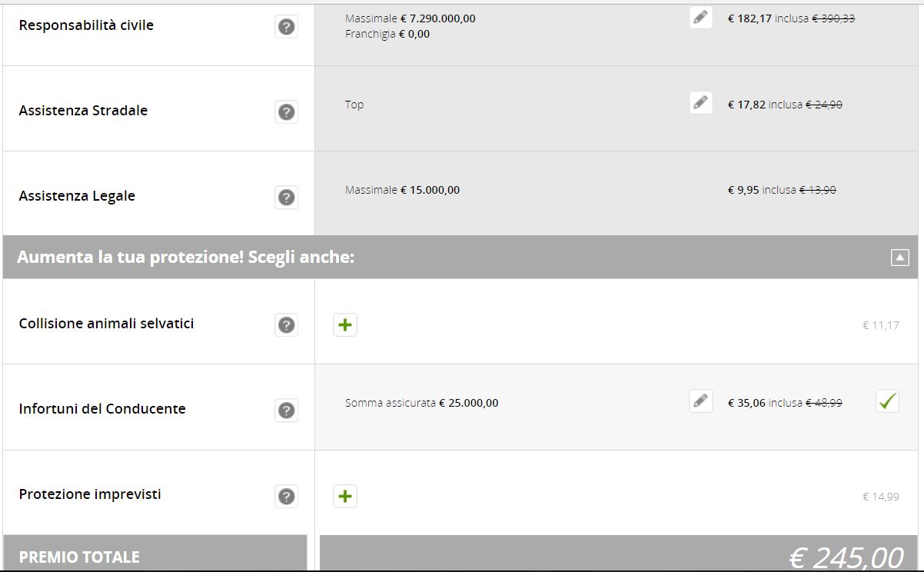Screen dimensions: 924x572
Task: Click help icon next to Assistenza Stradale
Action: [286, 112]
